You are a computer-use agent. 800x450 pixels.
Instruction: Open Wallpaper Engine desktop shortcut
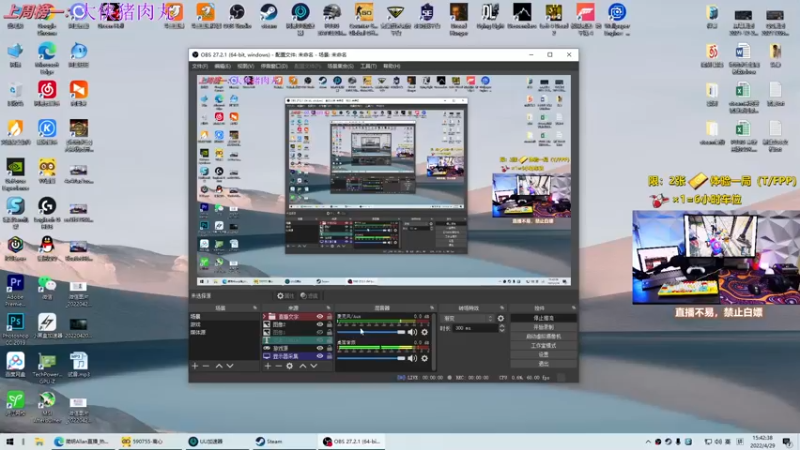click(x=617, y=19)
